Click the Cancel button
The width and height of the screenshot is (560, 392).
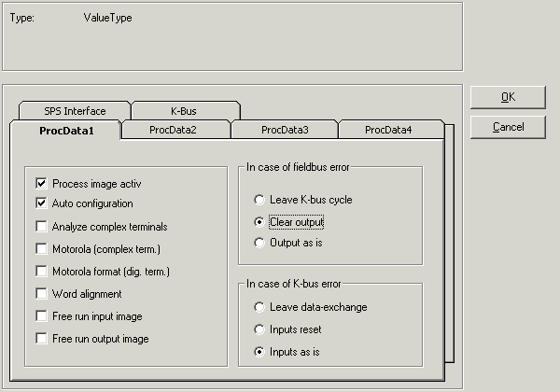508,127
